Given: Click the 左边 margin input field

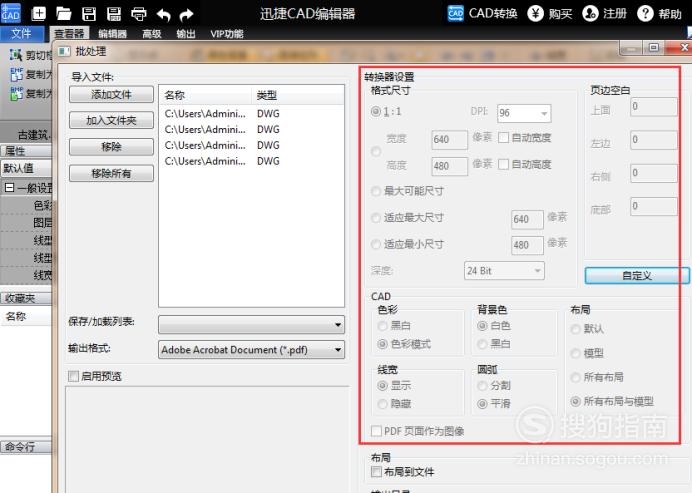Looking at the screenshot, I should coord(654,140).
